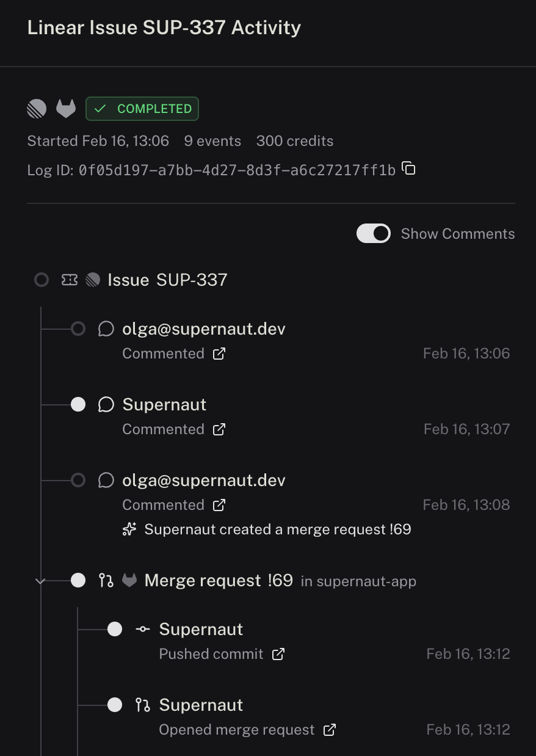536x756 pixels.
Task: Click the external link icon beside Pushed commit
Action: pyautogui.click(x=278, y=653)
